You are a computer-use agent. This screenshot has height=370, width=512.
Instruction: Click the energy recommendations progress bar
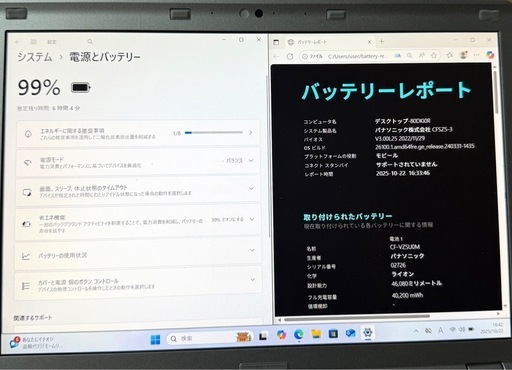point(214,133)
